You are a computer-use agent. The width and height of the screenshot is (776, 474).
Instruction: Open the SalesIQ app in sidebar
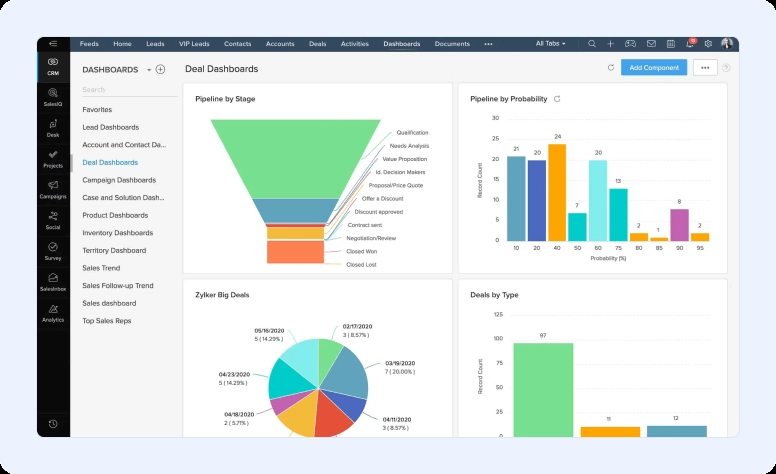coord(52,97)
